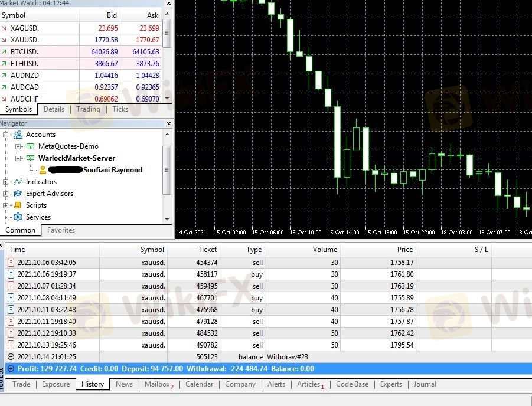Sort history by the Ticket column header

(x=207, y=250)
